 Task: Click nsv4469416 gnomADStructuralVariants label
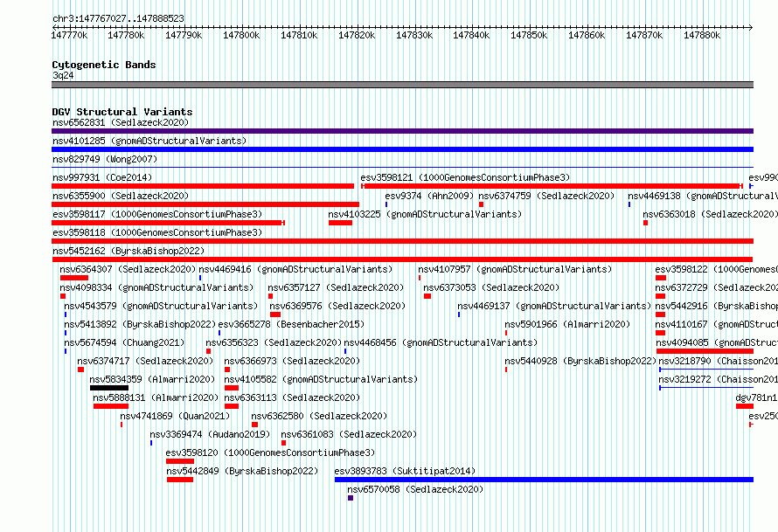[295, 269]
